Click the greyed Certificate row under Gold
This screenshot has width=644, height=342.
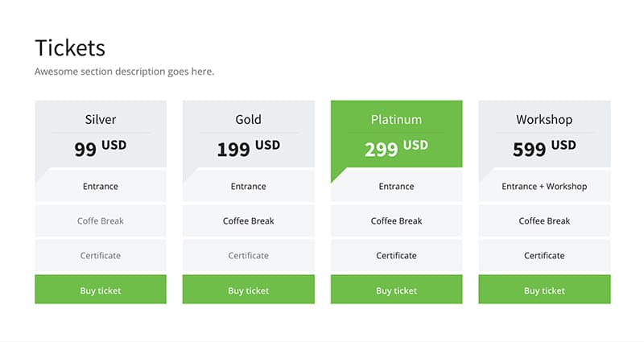249,255
